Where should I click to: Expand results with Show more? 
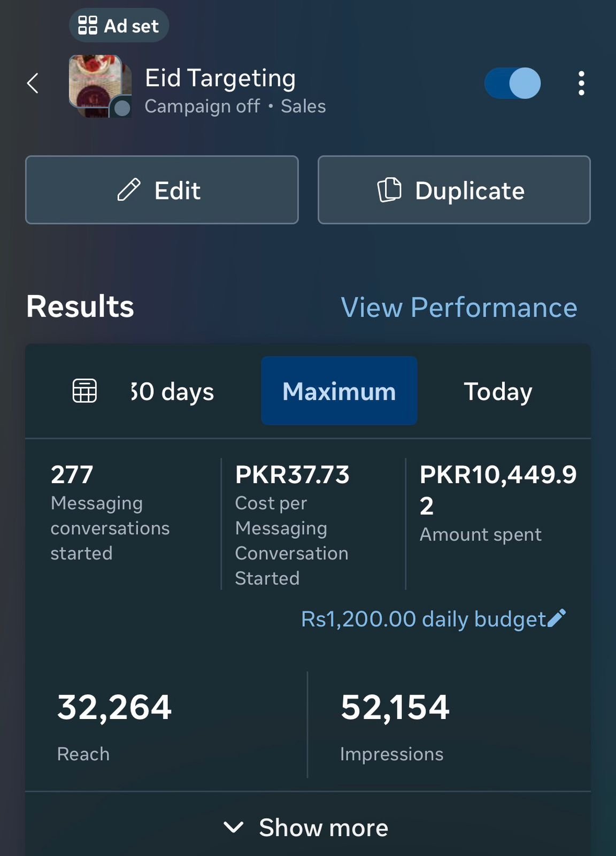(307, 827)
